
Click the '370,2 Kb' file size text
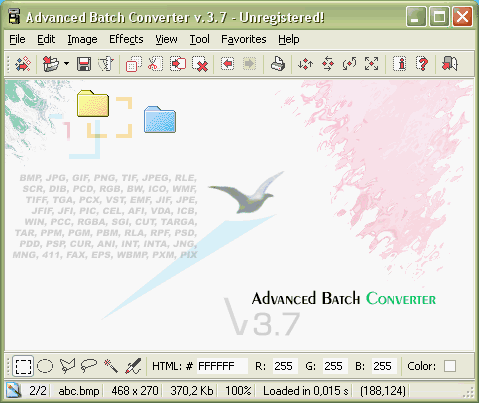point(192,391)
